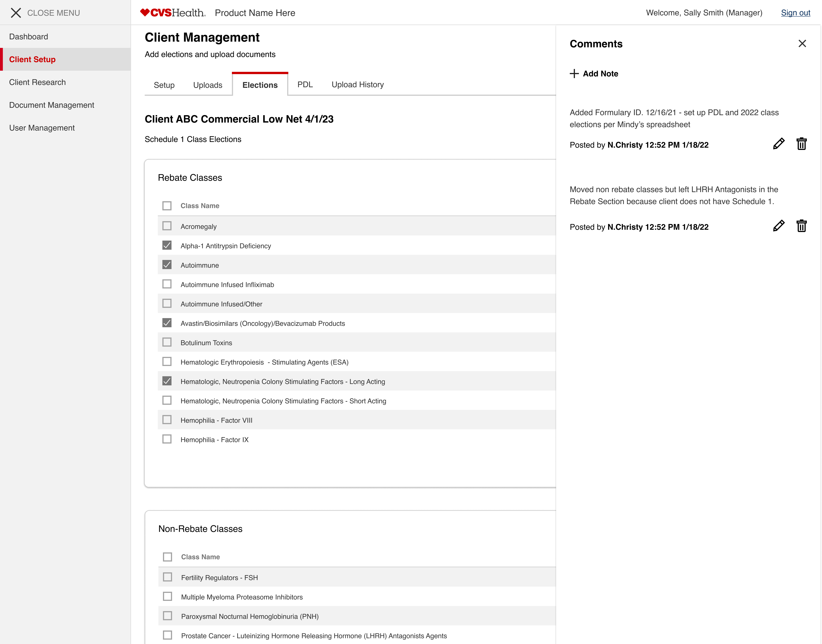
Task: Open Client Research from the sidebar
Action: [38, 82]
